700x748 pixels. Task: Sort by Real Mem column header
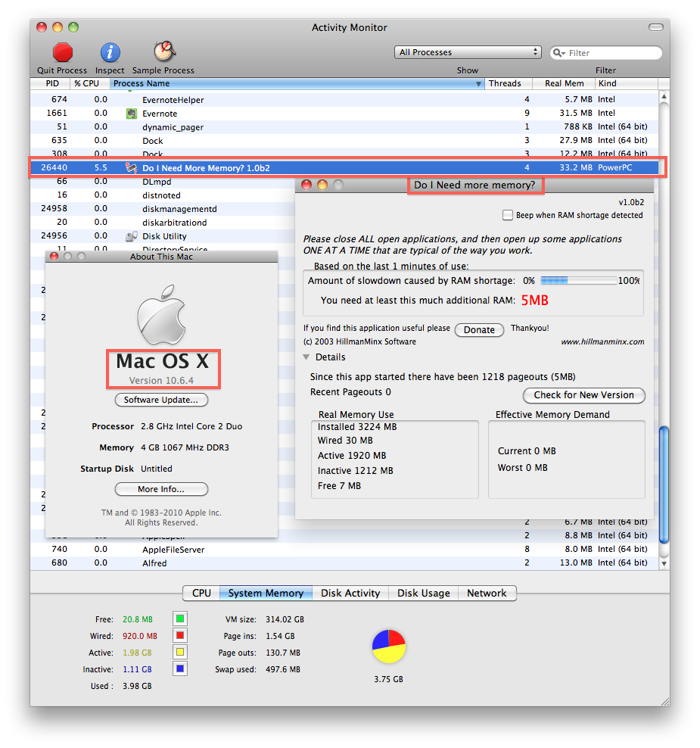(564, 83)
